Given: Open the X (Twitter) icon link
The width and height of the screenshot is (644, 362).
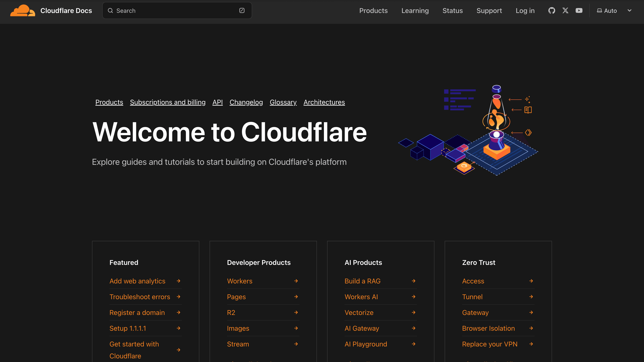Looking at the screenshot, I should [x=565, y=10].
